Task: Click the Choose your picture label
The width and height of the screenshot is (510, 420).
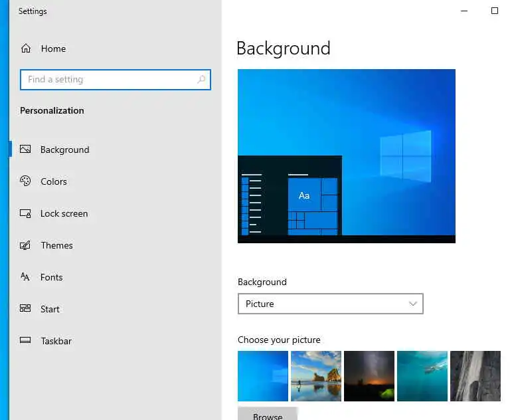Action: tap(279, 340)
